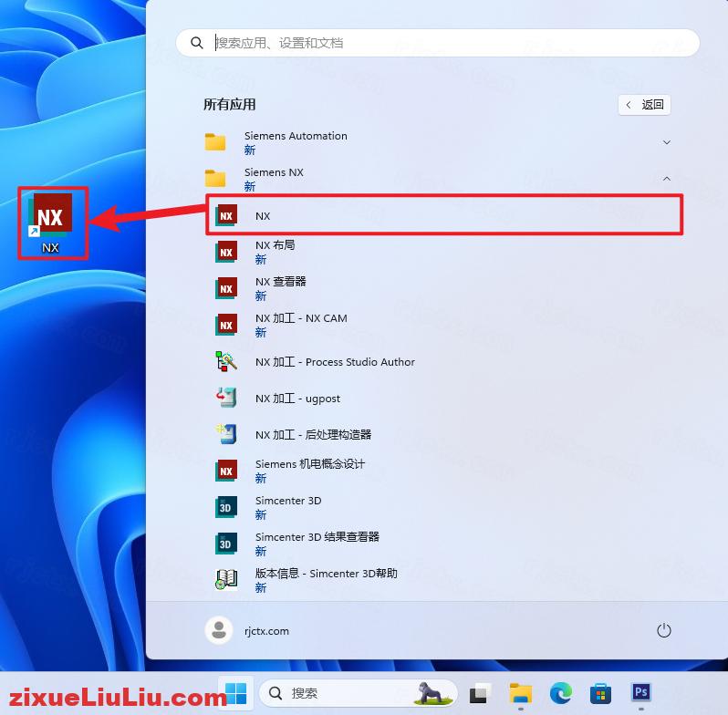Open Microsoft Store from the taskbar
The height and width of the screenshot is (715, 728).
point(600,693)
